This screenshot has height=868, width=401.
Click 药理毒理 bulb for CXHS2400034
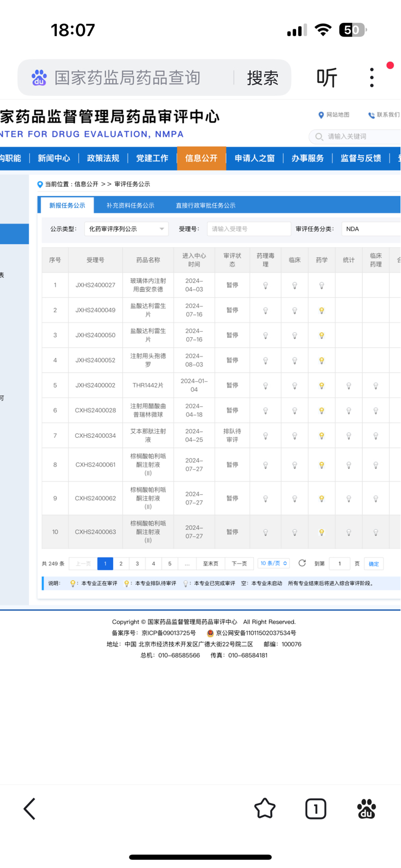click(x=265, y=436)
